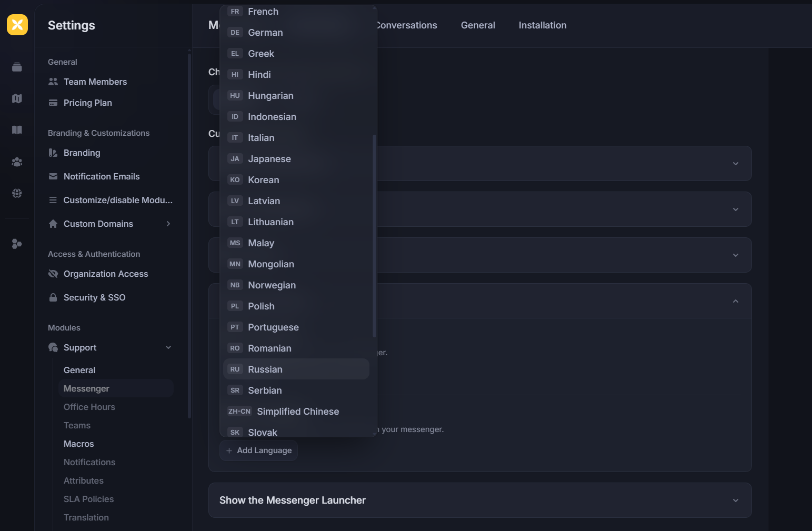Click the globe icon in the sidebar
The image size is (812, 531).
(17, 193)
